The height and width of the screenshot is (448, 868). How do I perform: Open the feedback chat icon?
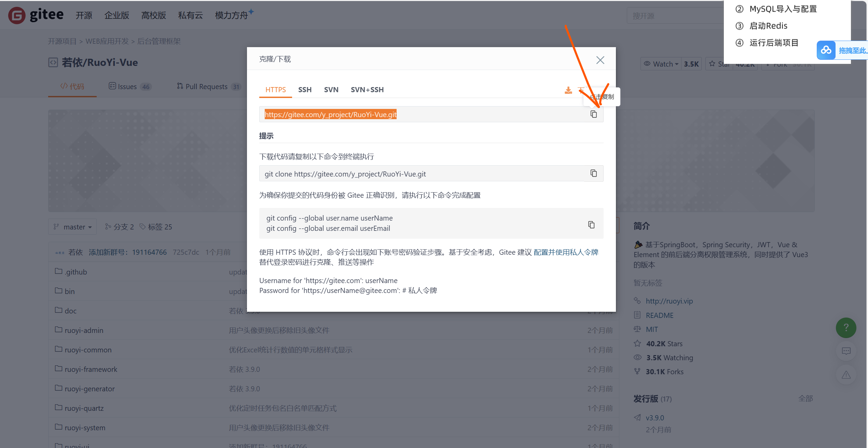point(846,351)
